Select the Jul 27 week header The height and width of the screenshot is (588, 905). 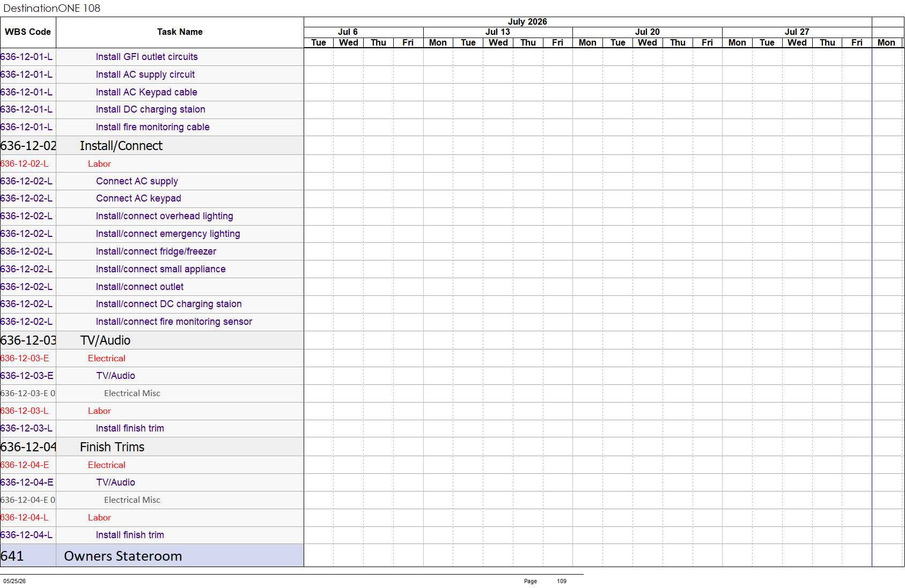[x=797, y=32]
